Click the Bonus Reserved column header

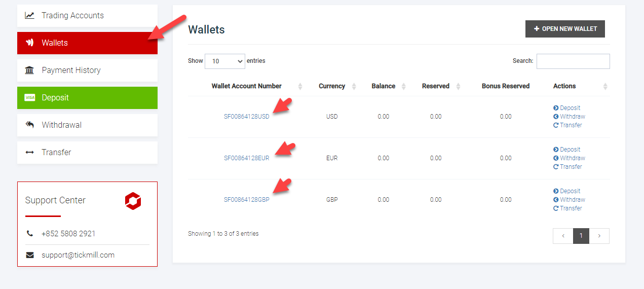[506, 86]
